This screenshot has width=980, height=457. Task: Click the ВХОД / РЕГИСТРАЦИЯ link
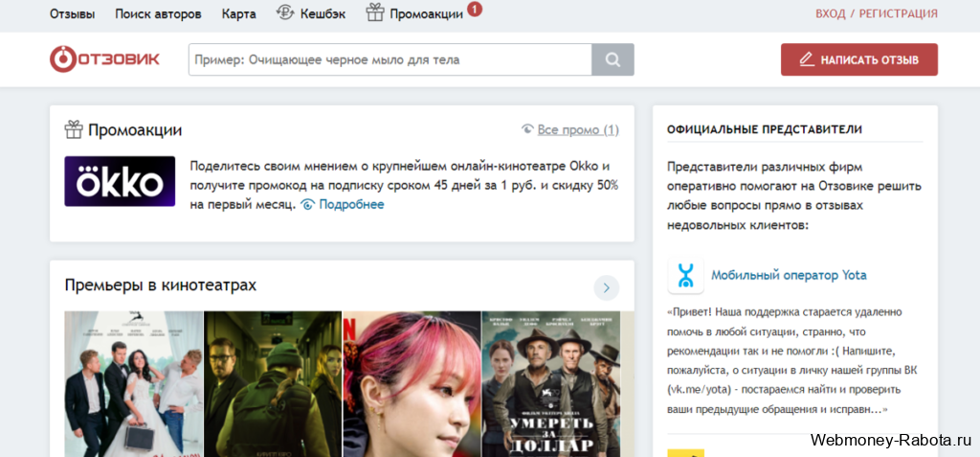point(876,14)
